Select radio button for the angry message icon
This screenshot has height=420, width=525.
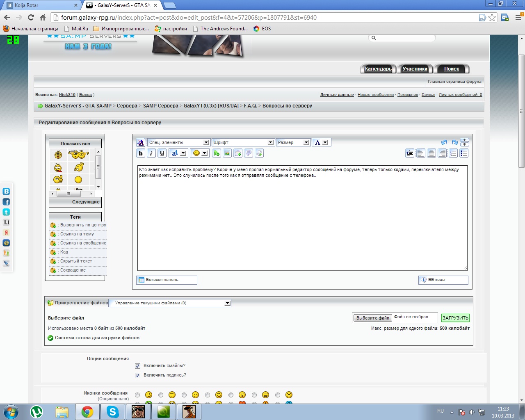278,395
